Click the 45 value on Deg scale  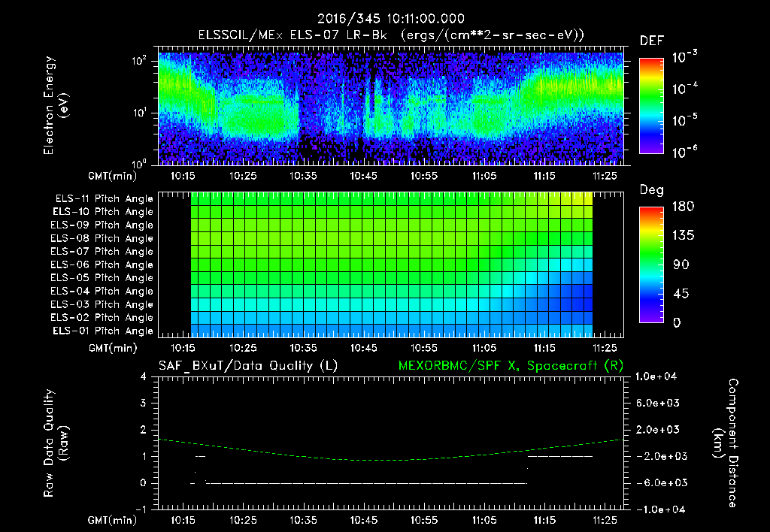coord(681,294)
